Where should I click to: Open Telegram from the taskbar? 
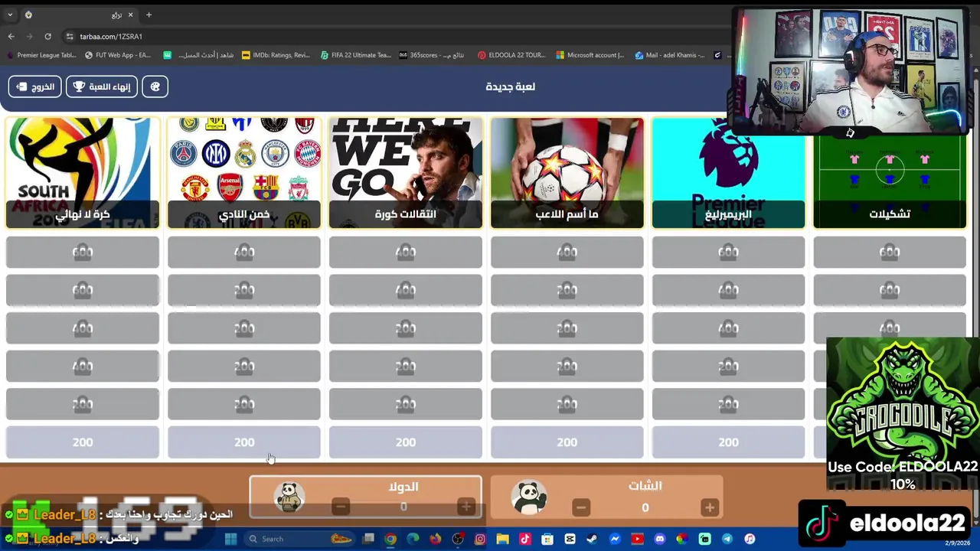[x=727, y=539]
